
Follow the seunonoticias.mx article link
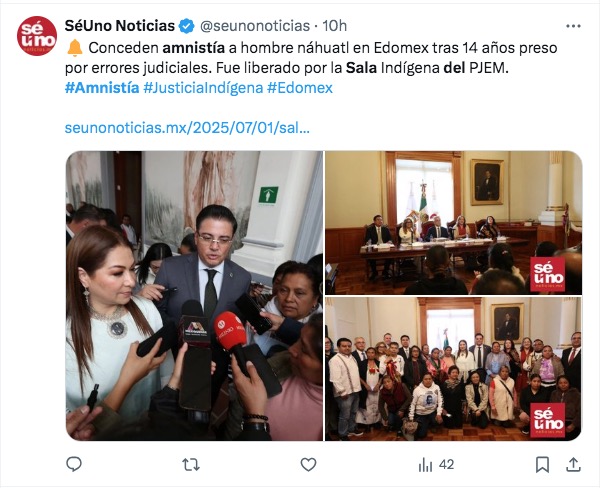187,128
